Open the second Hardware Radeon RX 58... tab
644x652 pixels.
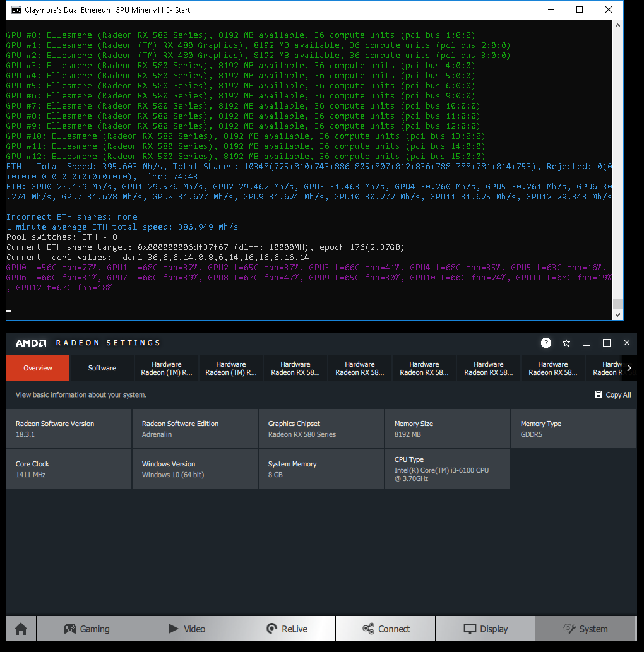[360, 368]
